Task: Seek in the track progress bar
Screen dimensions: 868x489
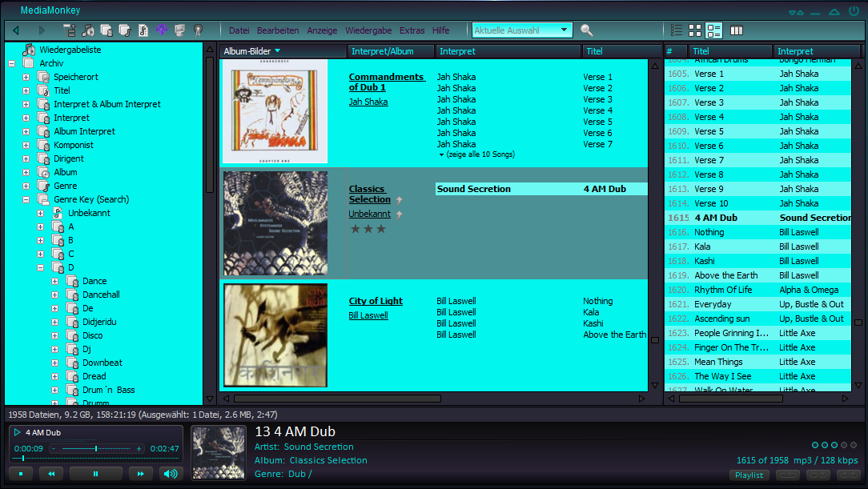Action: pos(95,458)
